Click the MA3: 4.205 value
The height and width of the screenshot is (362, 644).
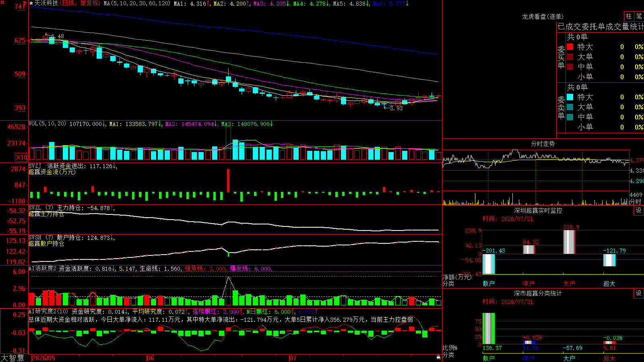(x=271, y=4)
